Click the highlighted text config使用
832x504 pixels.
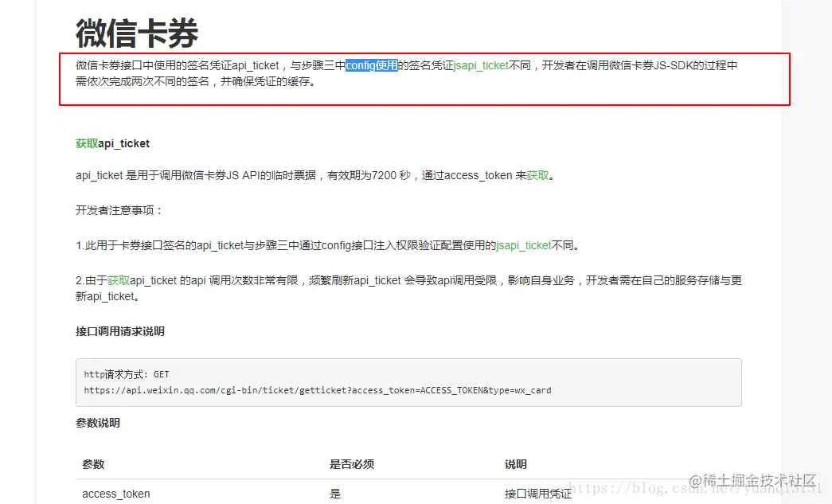372,65
